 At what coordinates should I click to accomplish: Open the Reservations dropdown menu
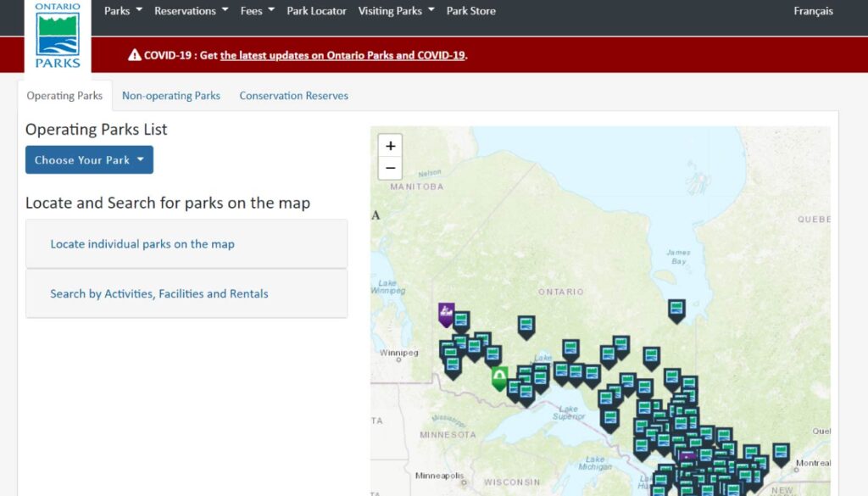[x=191, y=11]
